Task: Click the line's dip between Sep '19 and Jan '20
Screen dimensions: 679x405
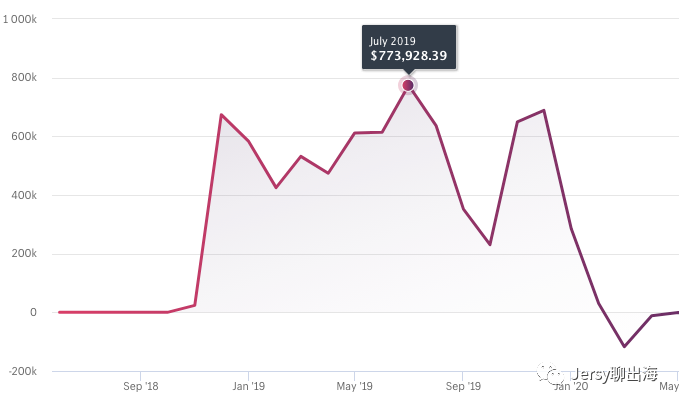Action: 490,244
